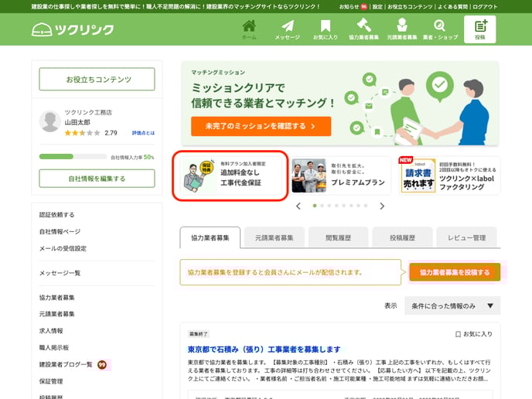Click the 募集終了 status label
The height and width of the screenshot is (399, 532).
coord(198,334)
